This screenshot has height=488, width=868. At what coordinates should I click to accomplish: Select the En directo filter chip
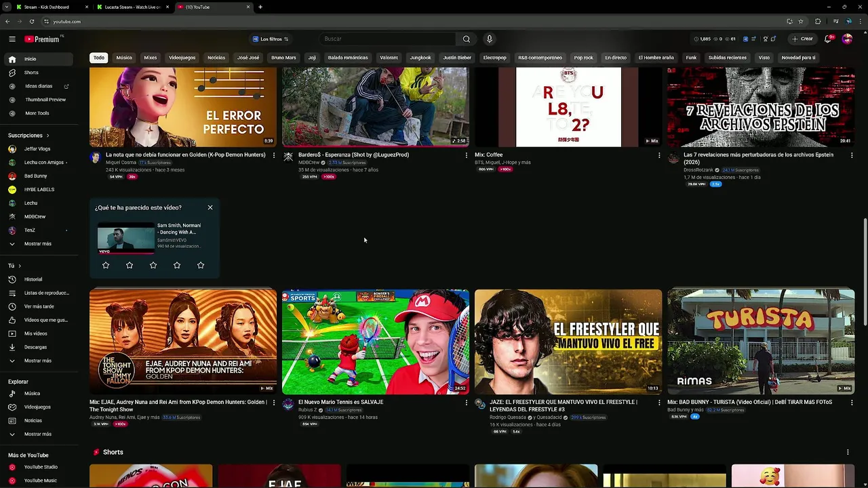616,58
